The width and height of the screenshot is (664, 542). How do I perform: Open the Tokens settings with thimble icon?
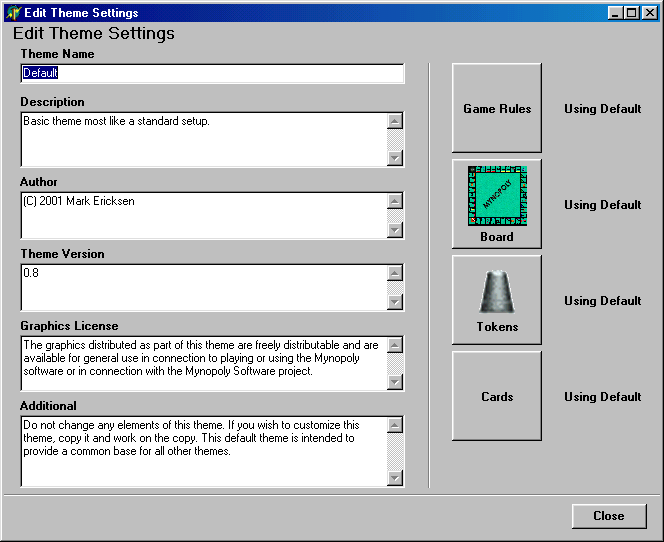tap(497, 300)
